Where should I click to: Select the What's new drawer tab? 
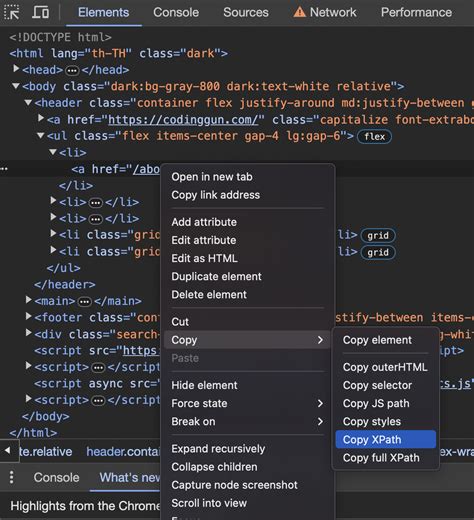coord(130,477)
